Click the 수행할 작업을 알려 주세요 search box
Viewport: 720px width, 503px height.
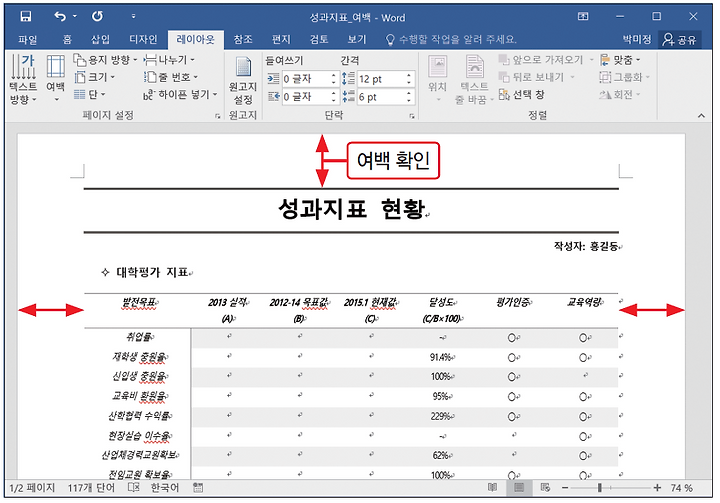[x=450, y=40]
